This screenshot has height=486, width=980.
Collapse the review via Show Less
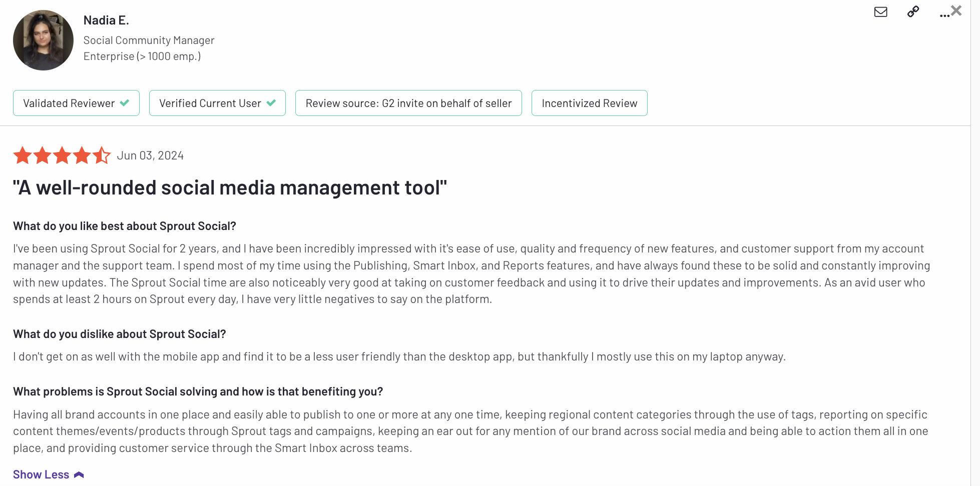pos(42,474)
